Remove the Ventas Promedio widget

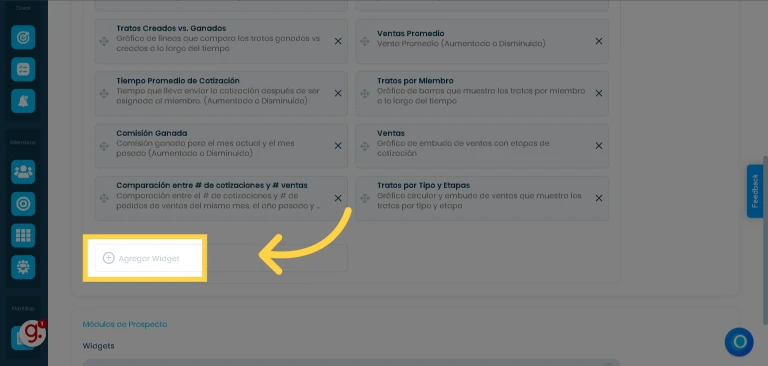599,41
